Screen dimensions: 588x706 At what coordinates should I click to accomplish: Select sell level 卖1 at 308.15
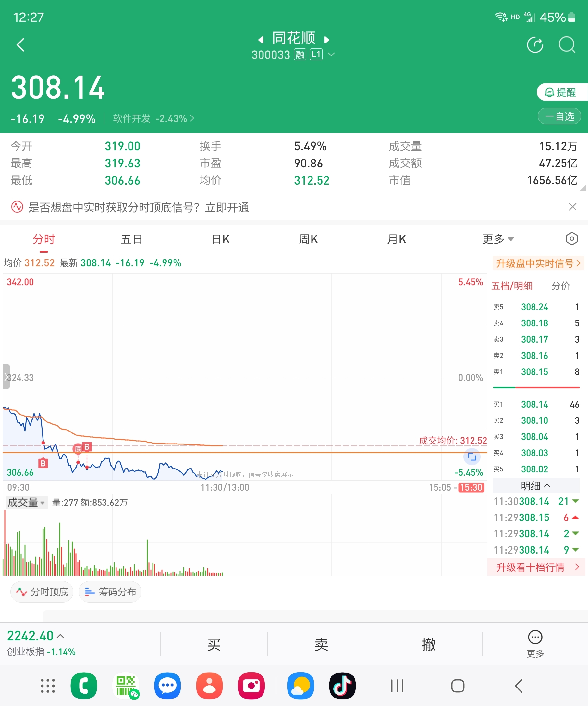536,372
